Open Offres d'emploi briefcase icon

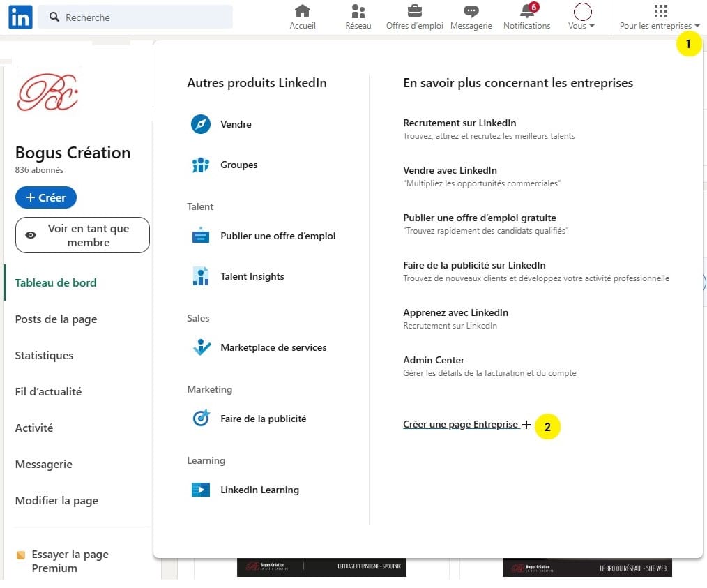click(x=414, y=10)
